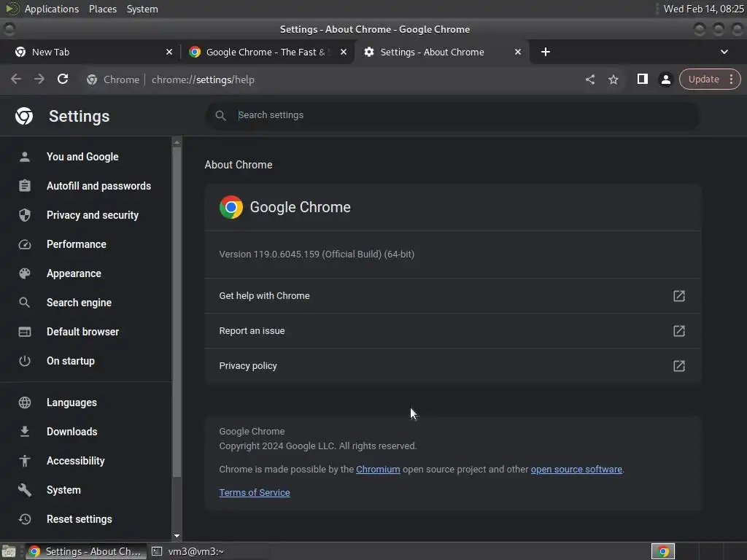The width and height of the screenshot is (747, 560).
Task: Click the sidebar scrollbar down arrow
Action: pyautogui.click(x=177, y=536)
